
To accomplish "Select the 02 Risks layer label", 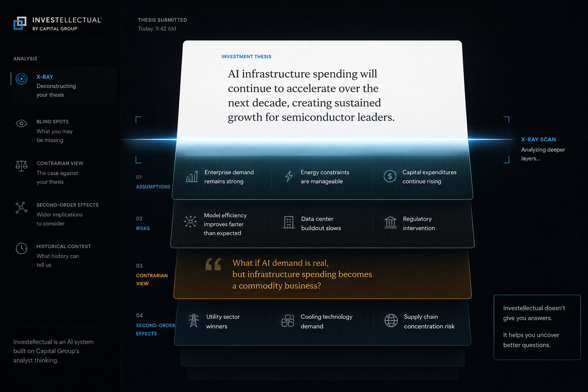I will (x=143, y=223).
